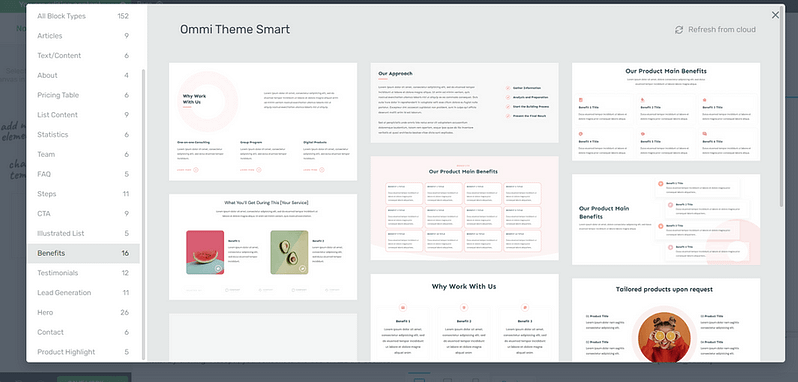This screenshot has height=382, width=798.
Task: Open the Statistics category
Action: click(x=83, y=135)
